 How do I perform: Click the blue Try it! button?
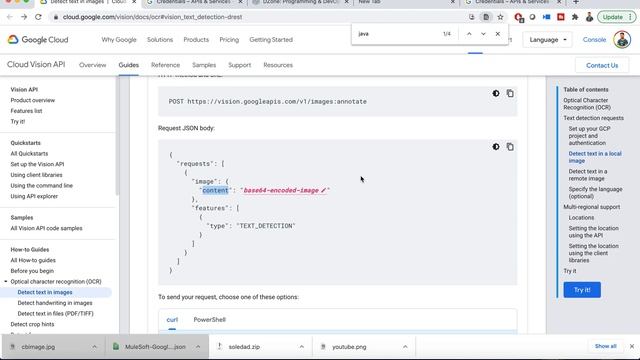(582, 290)
